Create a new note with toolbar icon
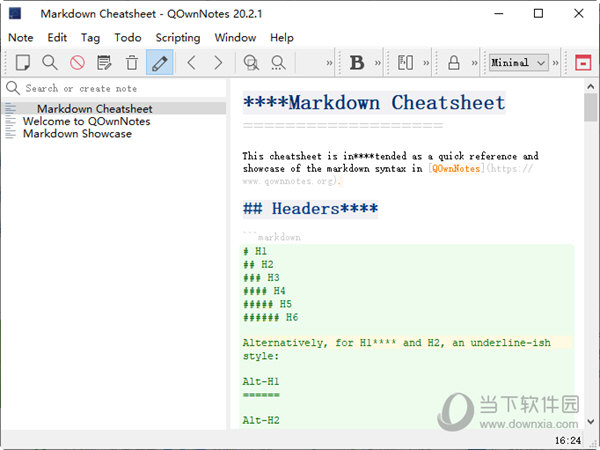The width and height of the screenshot is (600, 450). pyautogui.click(x=23, y=62)
